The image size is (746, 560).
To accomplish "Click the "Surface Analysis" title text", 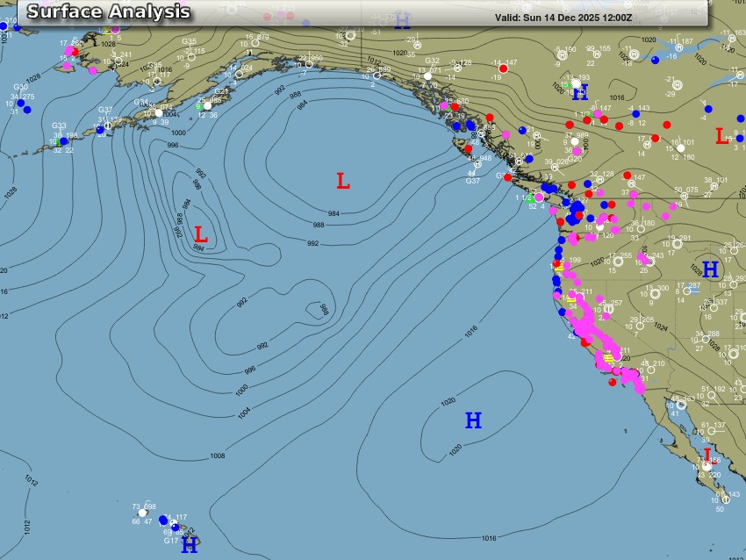I will pos(108,12).
